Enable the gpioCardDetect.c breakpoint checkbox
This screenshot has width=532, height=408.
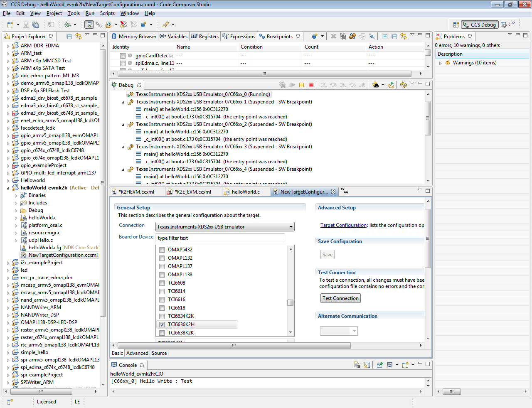coord(123,56)
